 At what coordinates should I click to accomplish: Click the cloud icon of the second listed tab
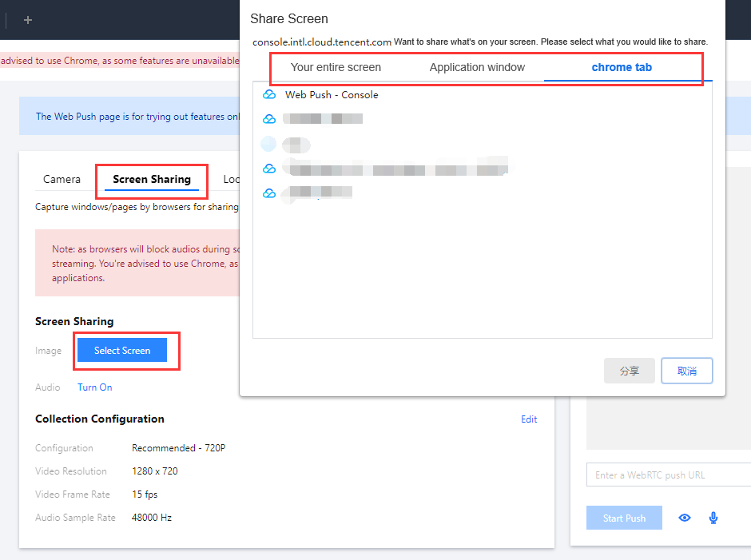tap(269, 119)
